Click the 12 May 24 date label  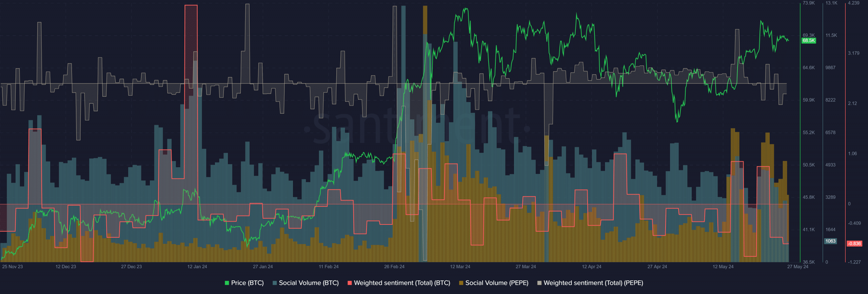tap(723, 267)
